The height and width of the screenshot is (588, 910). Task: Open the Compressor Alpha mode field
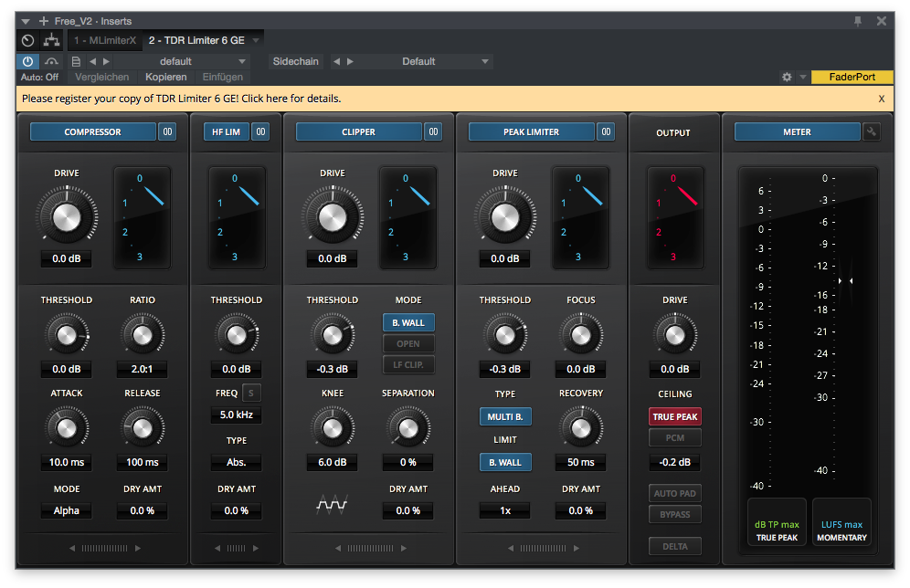pyautogui.click(x=66, y=511)
